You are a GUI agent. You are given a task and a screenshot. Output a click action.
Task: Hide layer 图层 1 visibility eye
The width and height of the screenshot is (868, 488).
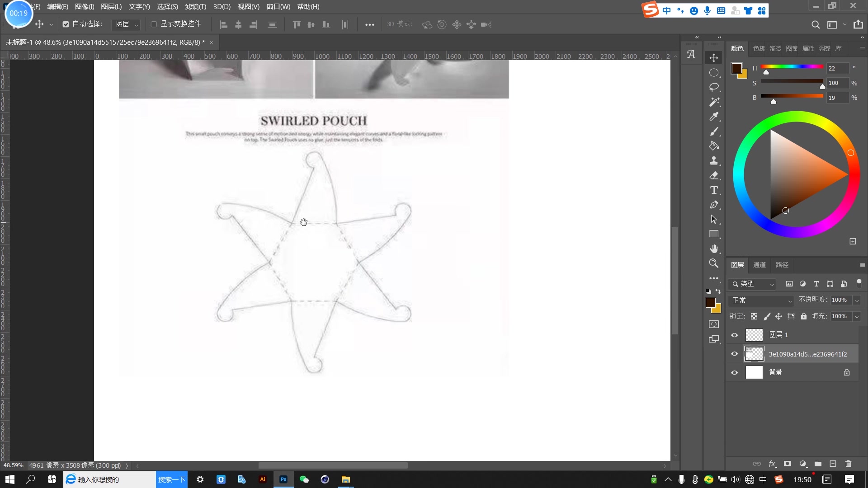[735, 335]
